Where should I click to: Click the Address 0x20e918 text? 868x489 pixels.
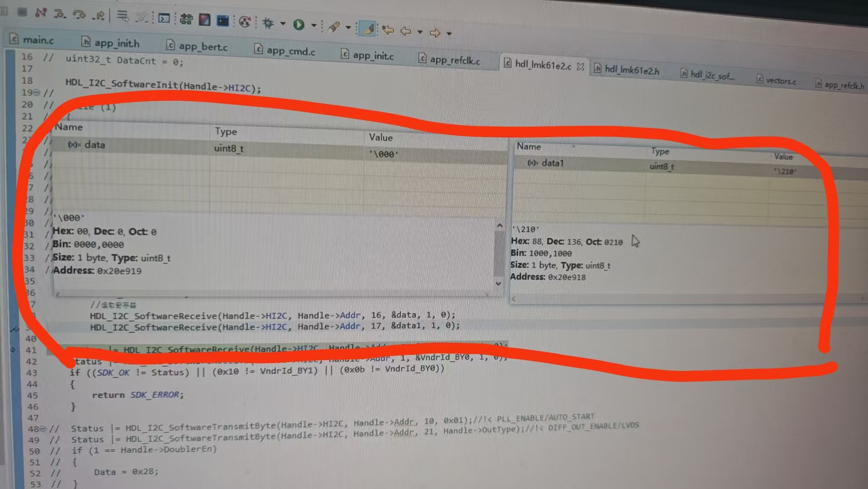548,277
